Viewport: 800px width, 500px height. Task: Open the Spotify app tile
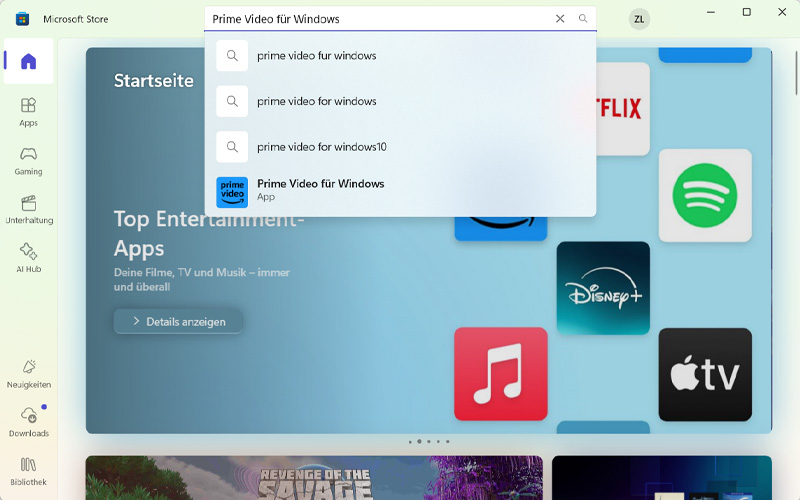(705, 195)
